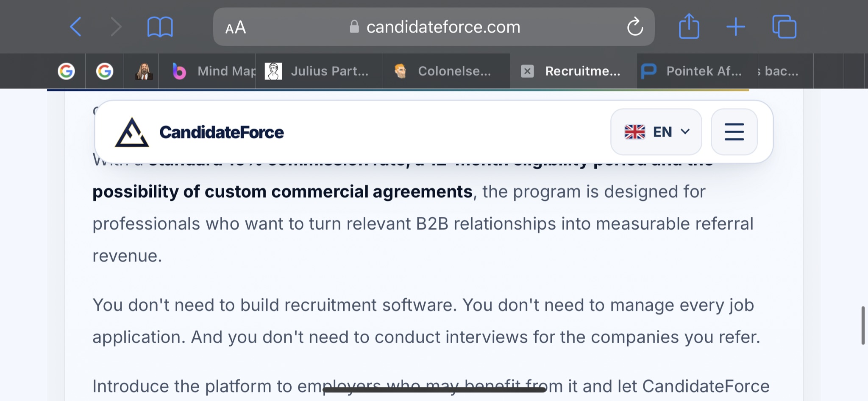Click the candidateforce.com address bar

point(434,27)
